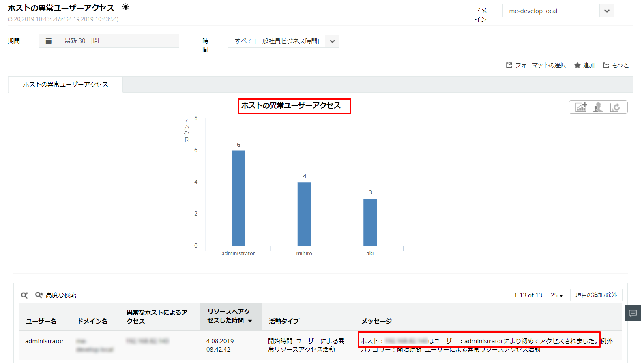Open 高度な検索 advanced search

point(56,295)
